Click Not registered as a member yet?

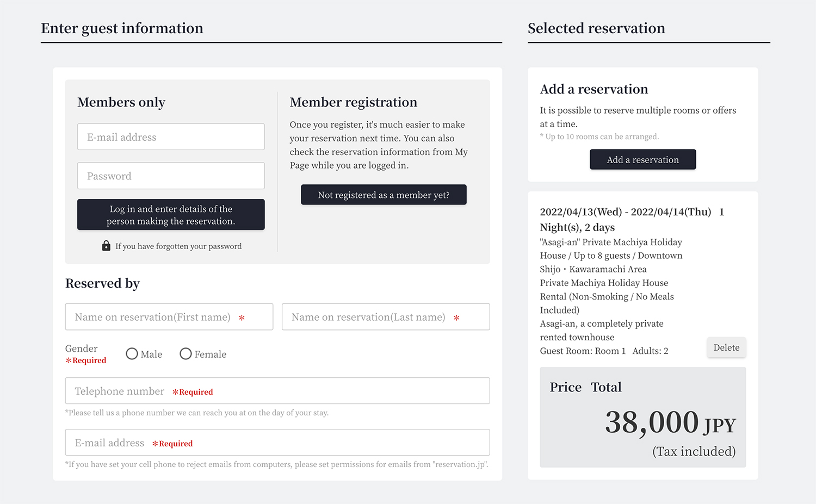tap(384, 195)
